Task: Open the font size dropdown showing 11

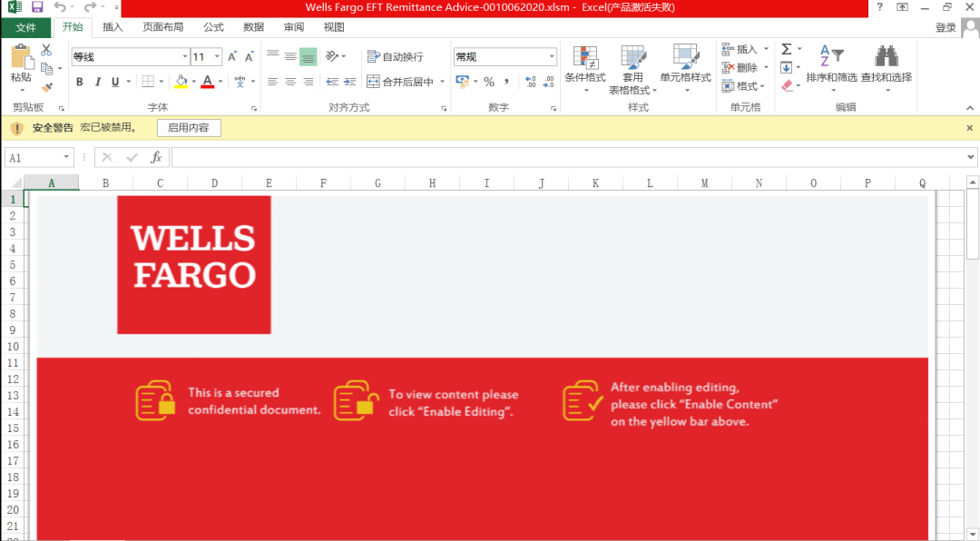Action: 217,56
